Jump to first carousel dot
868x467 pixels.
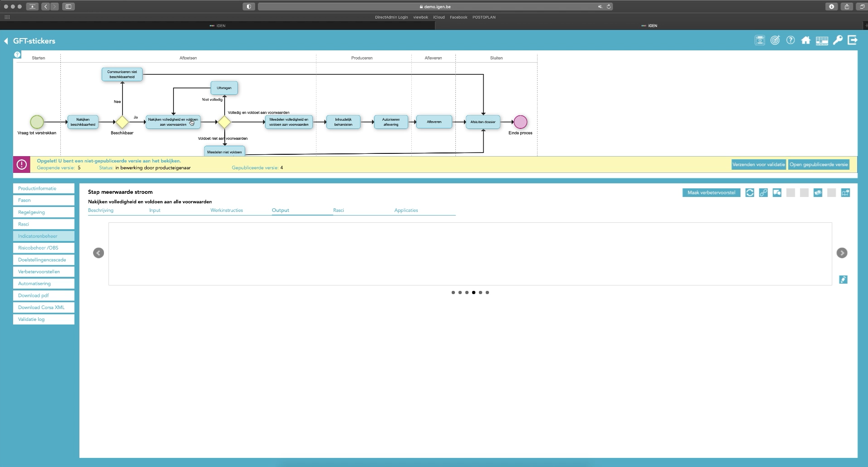(x=453, y=293)
